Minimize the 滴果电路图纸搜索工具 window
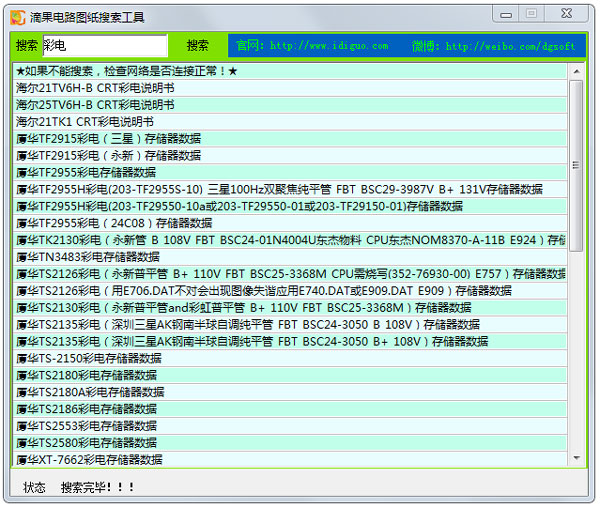Screen dimensions: 600x508 (506, 15)
